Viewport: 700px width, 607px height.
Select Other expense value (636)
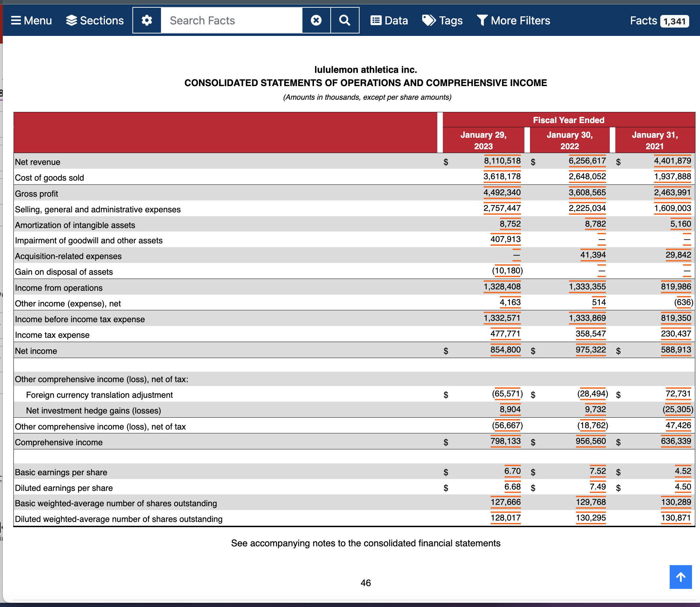click(x=683, y=302)
